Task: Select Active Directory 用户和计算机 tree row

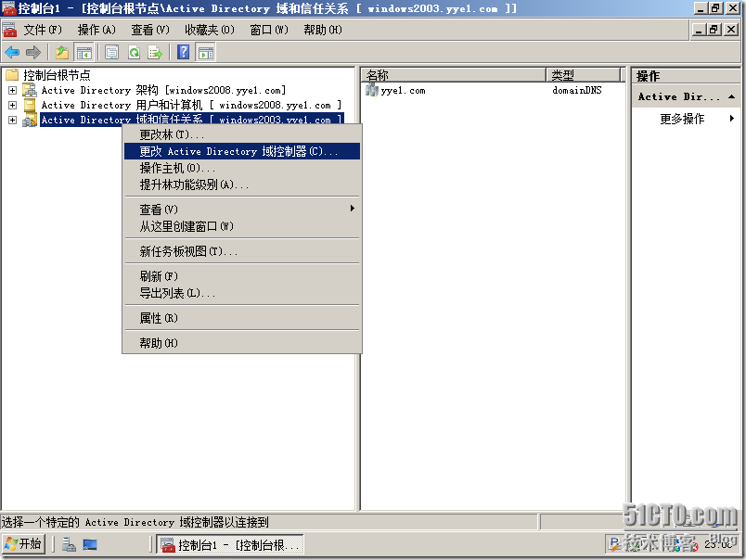Action: coord(191,105)
